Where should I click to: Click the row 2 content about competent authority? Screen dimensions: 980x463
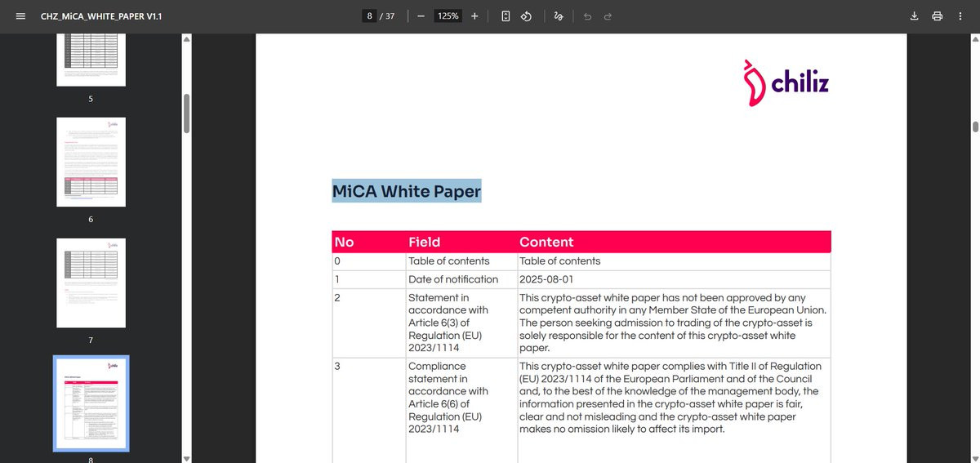674,323
